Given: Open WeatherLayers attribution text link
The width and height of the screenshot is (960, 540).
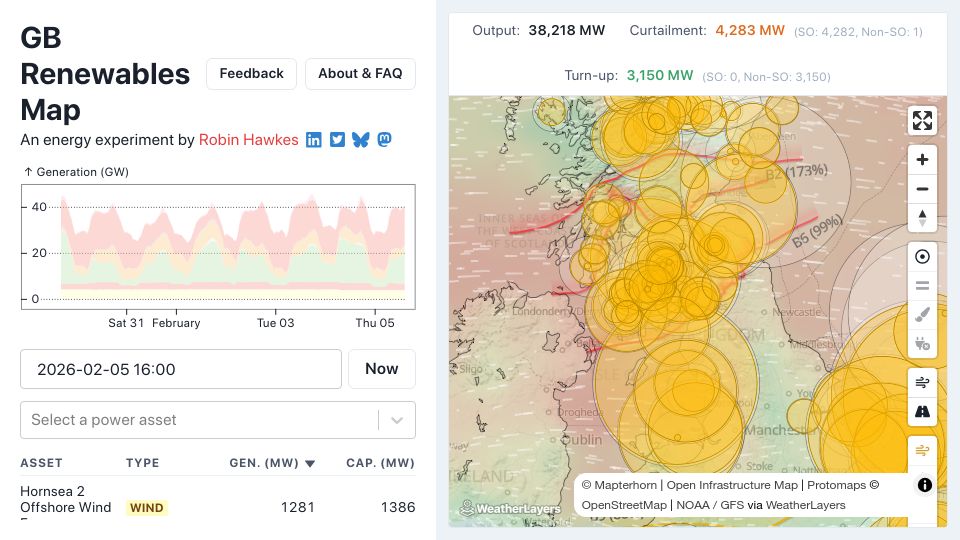Looking at the screenshot, I should point(805,505).
